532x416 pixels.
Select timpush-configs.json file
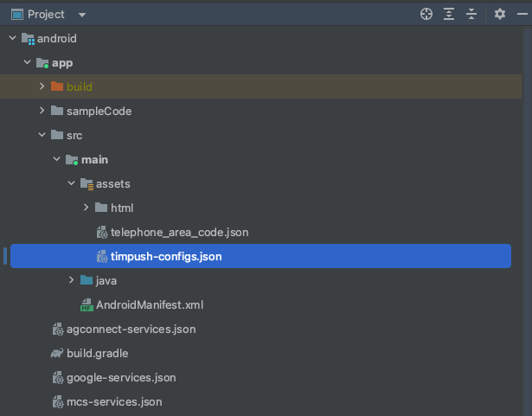[x=167, y=256]
